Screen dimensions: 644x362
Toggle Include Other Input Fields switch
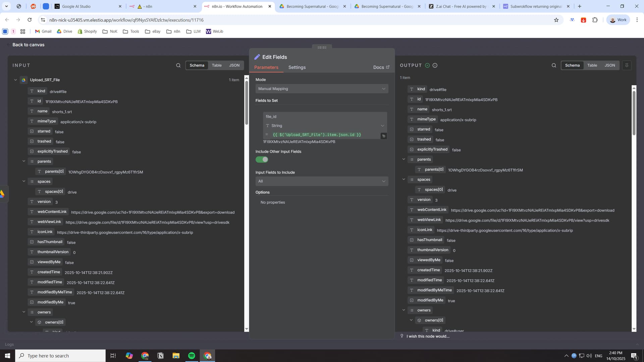coord(262,160)
